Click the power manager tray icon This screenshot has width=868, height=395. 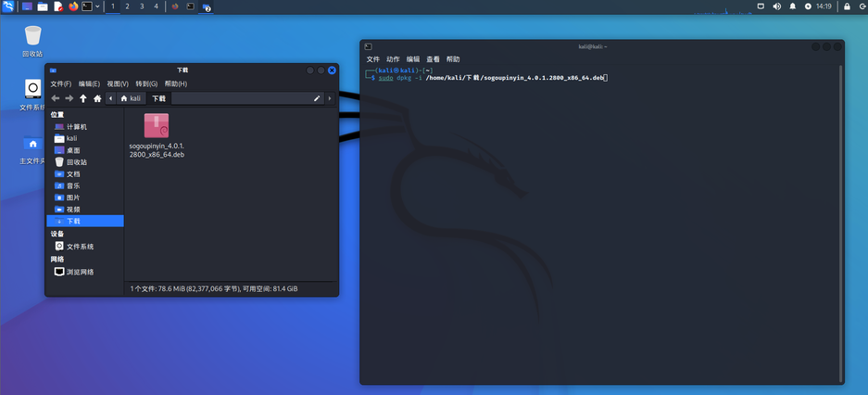808,6
